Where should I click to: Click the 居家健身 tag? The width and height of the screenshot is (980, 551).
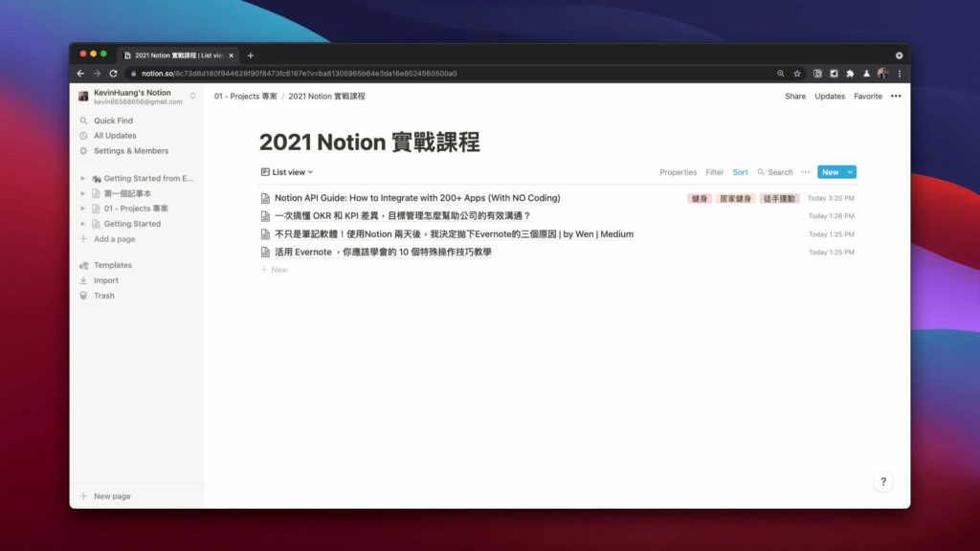click(735, 199)
